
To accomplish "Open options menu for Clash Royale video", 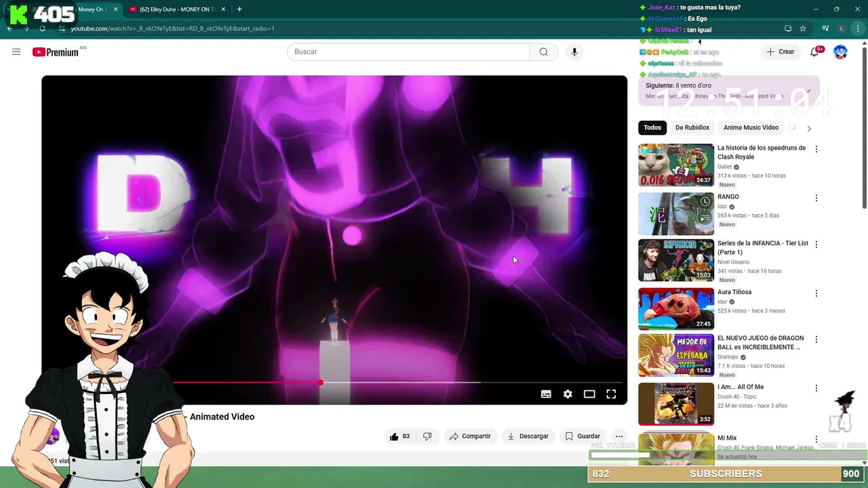I will (x=816, y=149).
